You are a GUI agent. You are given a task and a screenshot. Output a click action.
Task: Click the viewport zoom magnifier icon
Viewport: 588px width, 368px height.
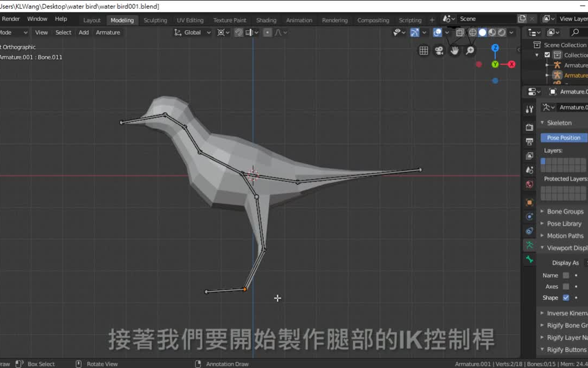pos(470,50)
